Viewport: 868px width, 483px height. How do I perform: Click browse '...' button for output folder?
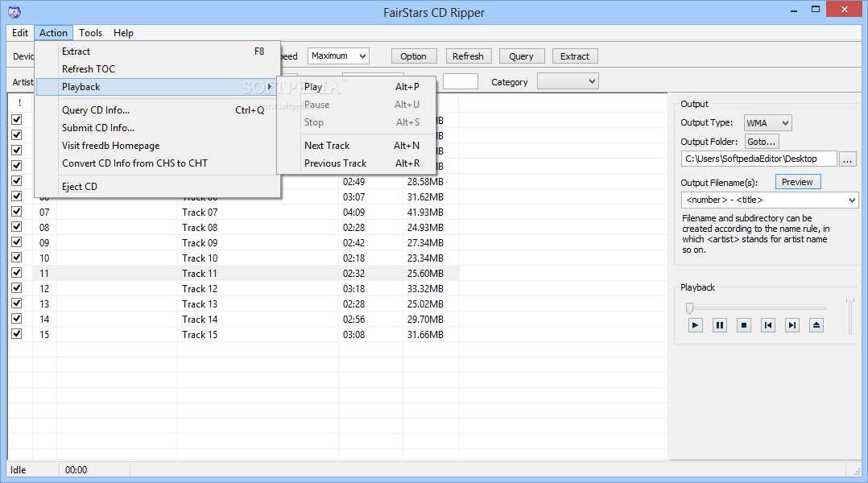pyautogui.click(x=847, y=159)
